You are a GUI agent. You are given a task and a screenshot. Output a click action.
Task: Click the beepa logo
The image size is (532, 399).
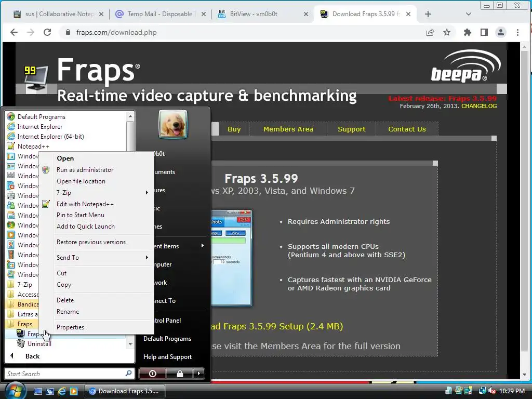tap(465, 66)
